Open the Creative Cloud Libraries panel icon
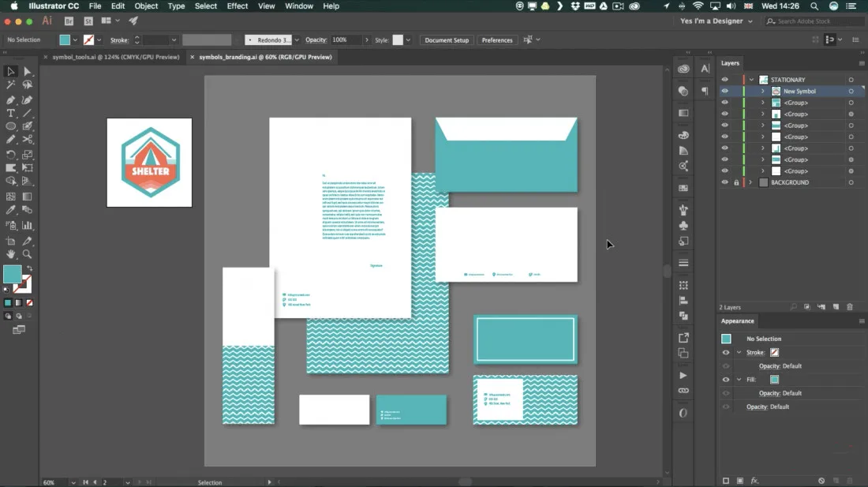Screen dimensions: 868x487 pyautogui.click(x=683, y=69)
